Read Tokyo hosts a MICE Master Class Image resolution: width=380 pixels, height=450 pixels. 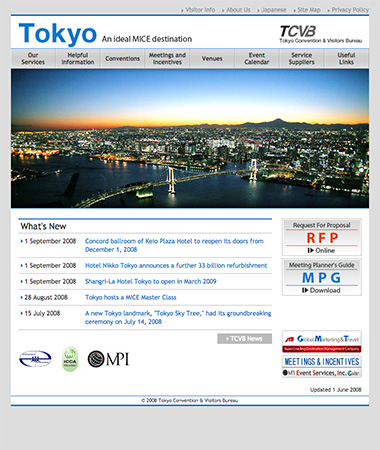131,297
